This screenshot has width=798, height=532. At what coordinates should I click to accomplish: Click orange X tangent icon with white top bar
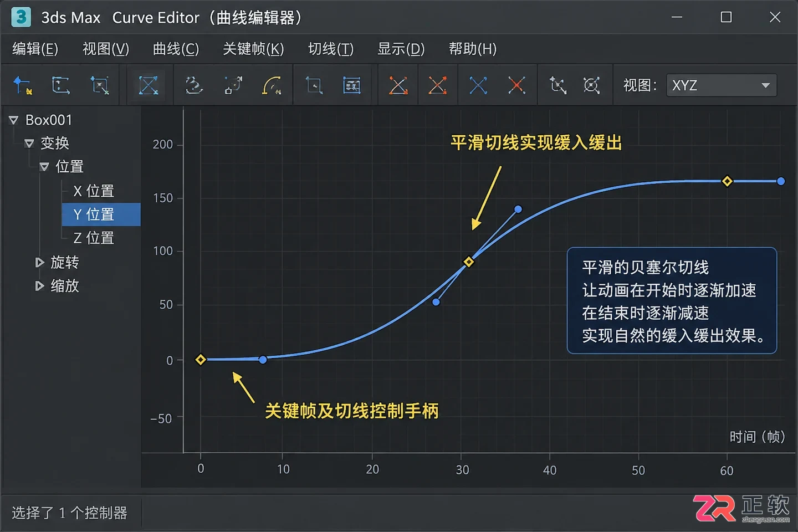[398, 85]
